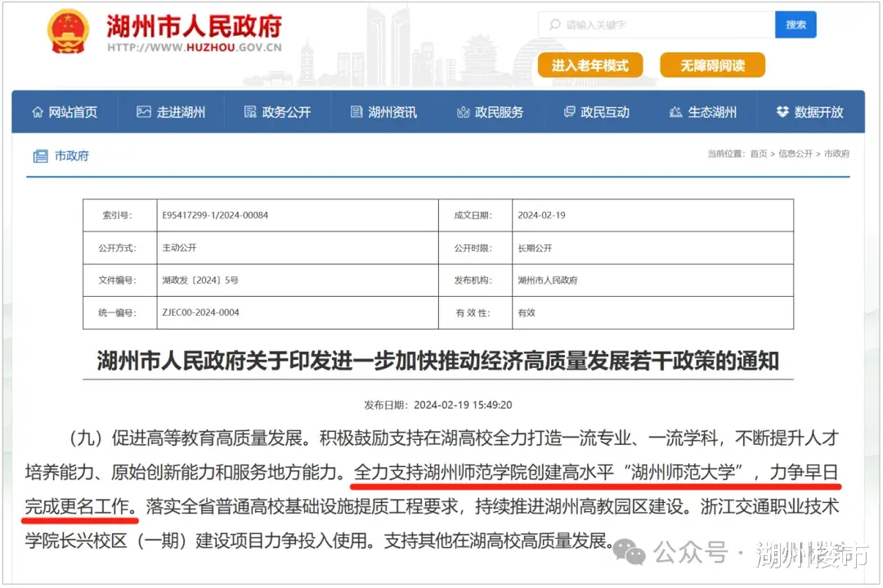This screenshot has height=588, width=883.
Task: Click the section icon beside 市政府
Action: (x=40, y=156)
